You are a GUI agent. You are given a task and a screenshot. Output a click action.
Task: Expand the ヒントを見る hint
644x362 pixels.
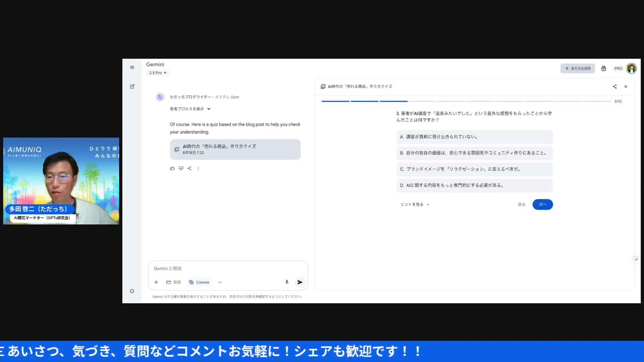[x=415, y=204]
